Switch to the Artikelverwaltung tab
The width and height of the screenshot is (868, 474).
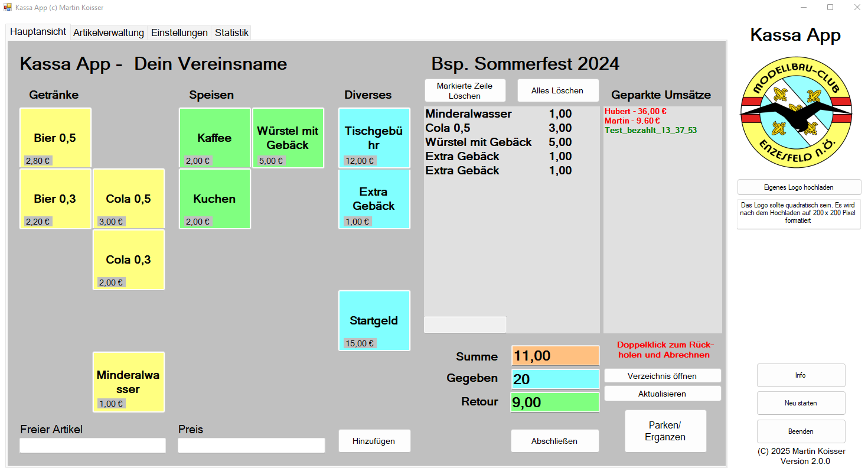[108, 33]
